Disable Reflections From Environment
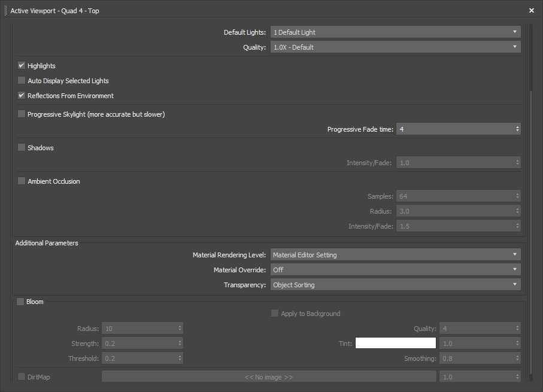Viewport: 543px width, 392px height. pos(22,95)
